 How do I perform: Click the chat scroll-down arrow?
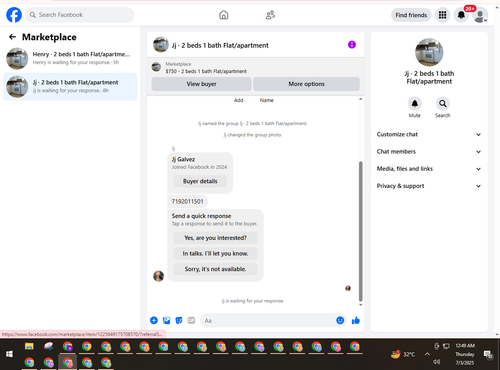click(360, 304)
